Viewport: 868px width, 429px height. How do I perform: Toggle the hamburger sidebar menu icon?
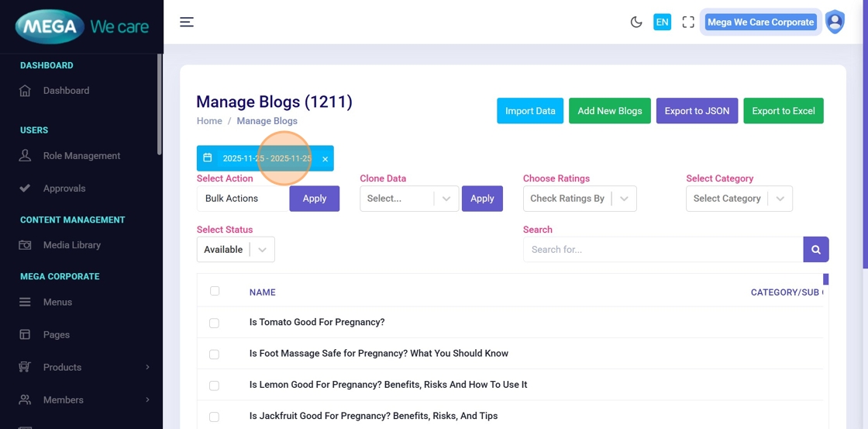point(187,22)
